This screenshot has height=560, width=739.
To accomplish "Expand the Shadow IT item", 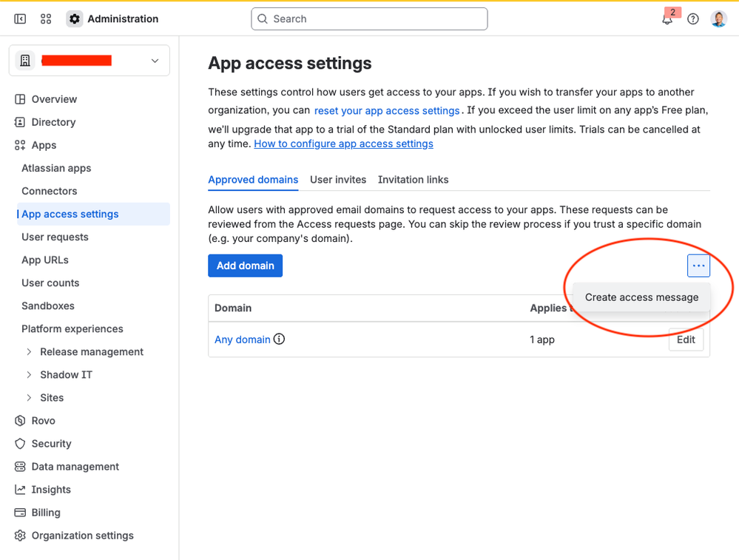I will pyautogui.click(x=30, y=375).
